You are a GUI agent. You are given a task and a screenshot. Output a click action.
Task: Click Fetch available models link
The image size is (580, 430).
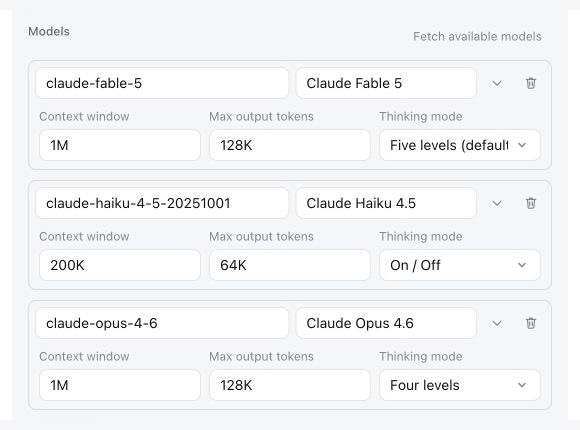click(x=477, y=36)
